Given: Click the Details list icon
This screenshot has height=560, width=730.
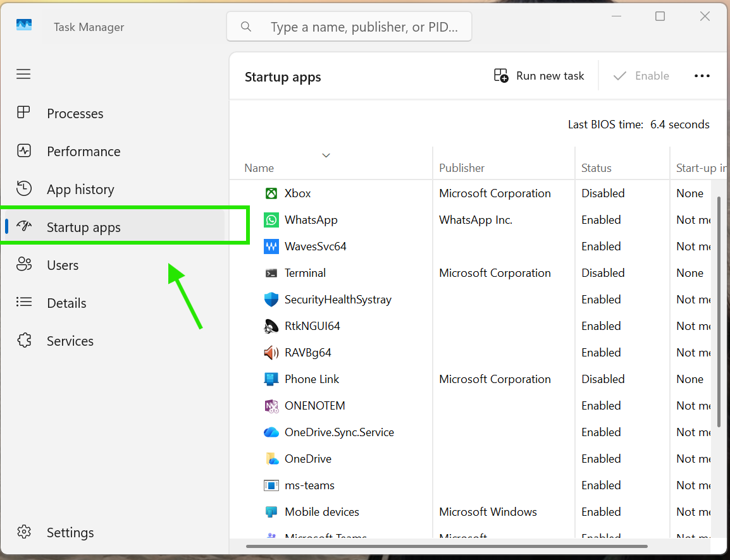Looking at the screenshot, I should (x=24, y=302).
